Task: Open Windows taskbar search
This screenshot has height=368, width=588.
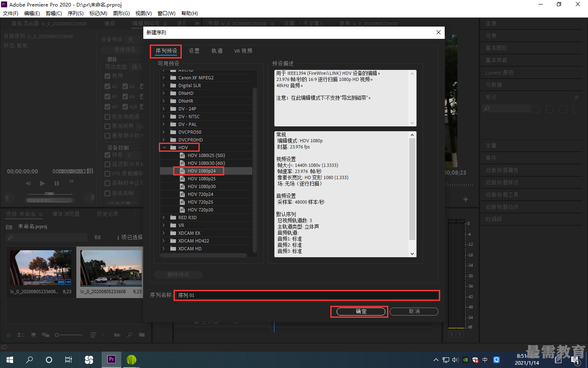Action: (x=29, y=360)
